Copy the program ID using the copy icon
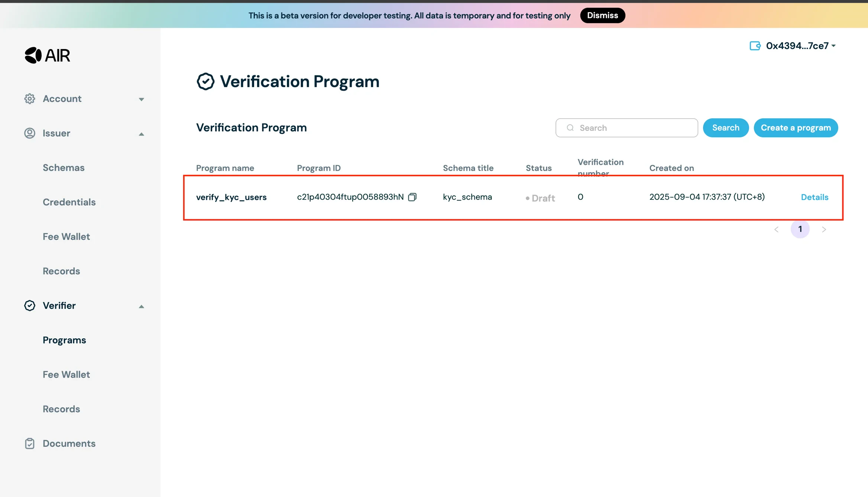Image resolution: width=868 pixels, height=497 pixels. click(412, 197)
